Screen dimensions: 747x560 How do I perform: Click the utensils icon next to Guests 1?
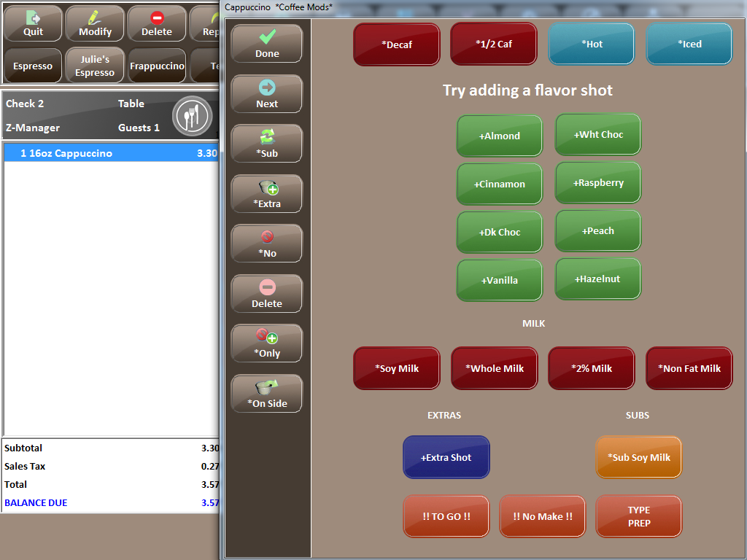click(192, 115)
